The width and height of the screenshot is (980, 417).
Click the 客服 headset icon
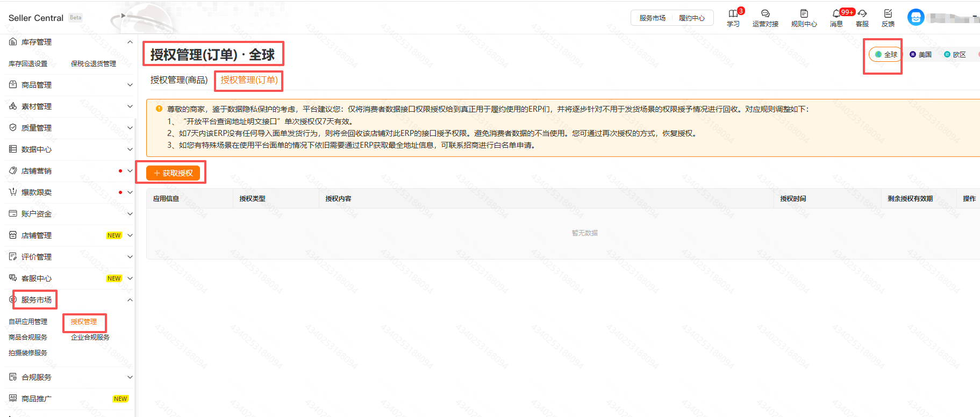862,14
